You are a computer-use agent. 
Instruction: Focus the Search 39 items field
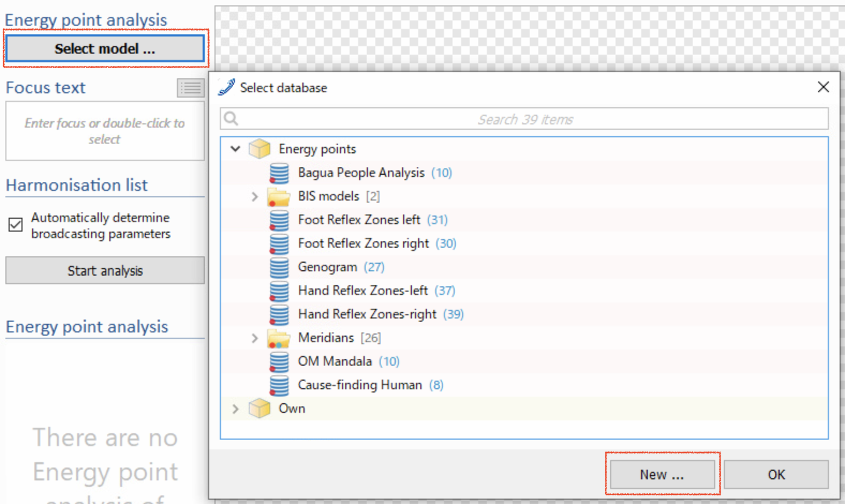coord(524,118)
